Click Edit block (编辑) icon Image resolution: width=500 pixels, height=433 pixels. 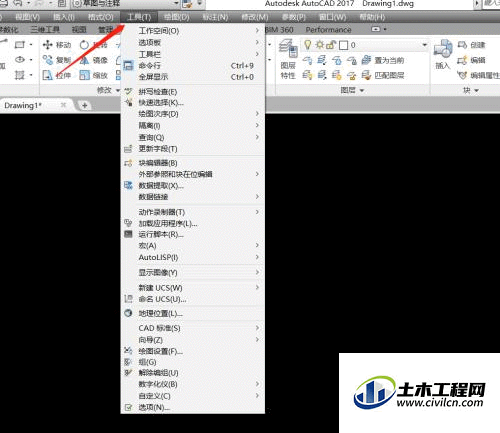coord(462,60)
